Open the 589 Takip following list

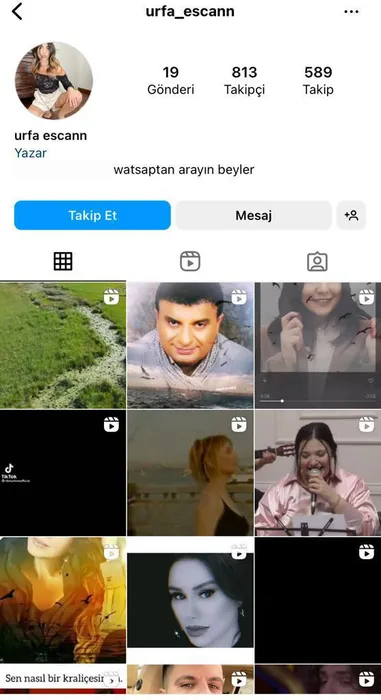[x=318, y=80]
